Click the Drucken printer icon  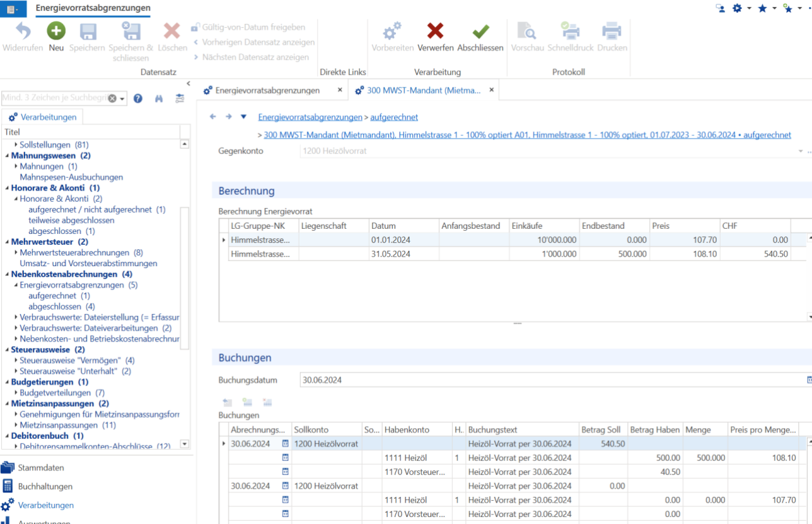(611, 31)
